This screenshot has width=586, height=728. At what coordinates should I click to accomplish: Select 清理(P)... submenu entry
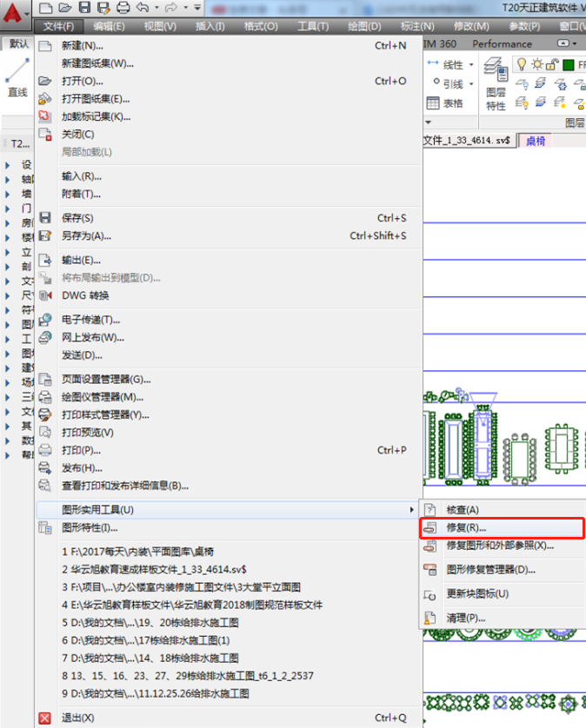click(x=503, y=618)
